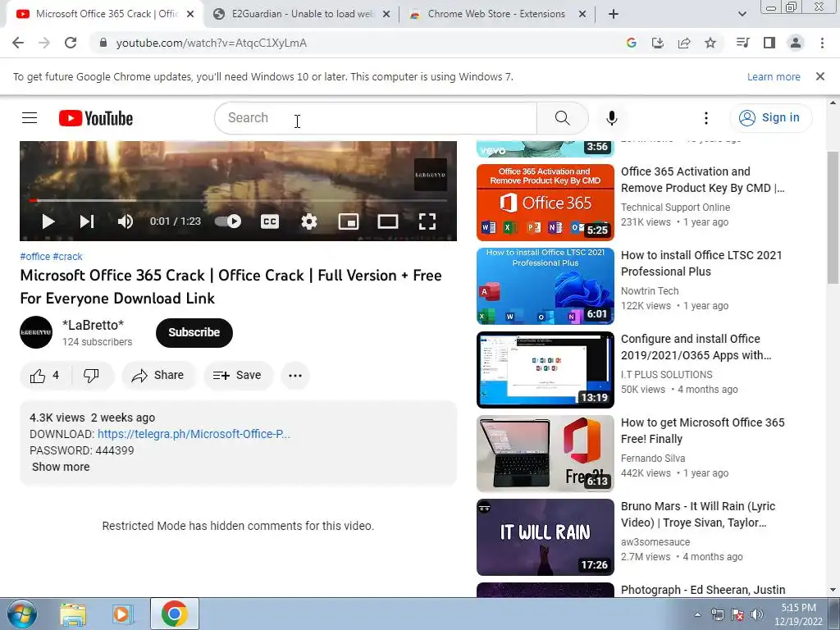Open a new Chrome tab
Screen dimensions: 840x630
point(614,14)
